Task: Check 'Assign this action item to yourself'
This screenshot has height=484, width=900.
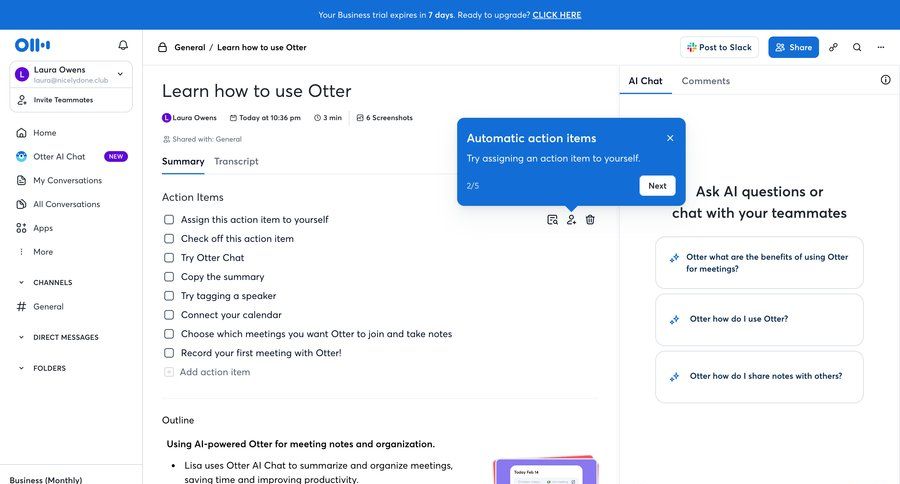Action: click(169, 219)
